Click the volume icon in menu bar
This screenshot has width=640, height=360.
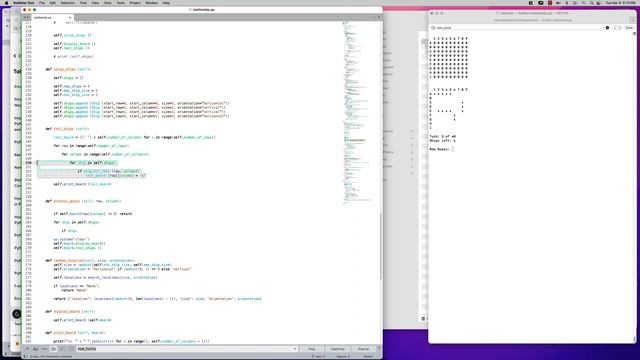558,3
